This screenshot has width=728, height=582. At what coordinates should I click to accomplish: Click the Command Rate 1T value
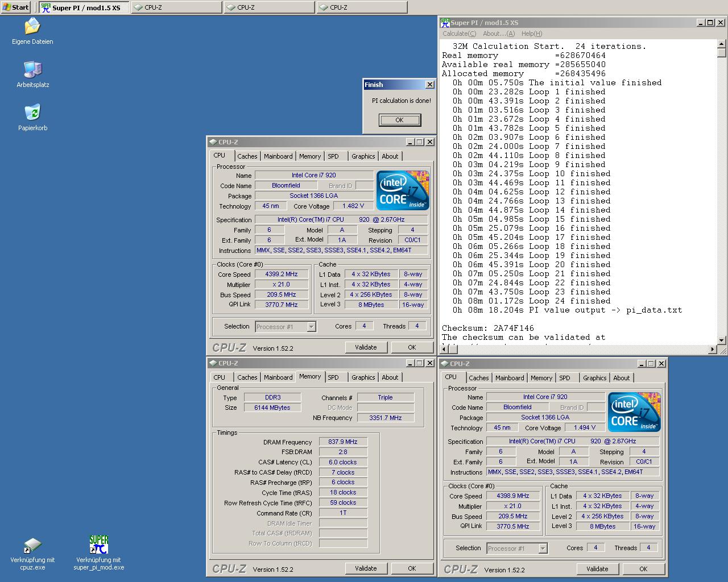[343, 513]
